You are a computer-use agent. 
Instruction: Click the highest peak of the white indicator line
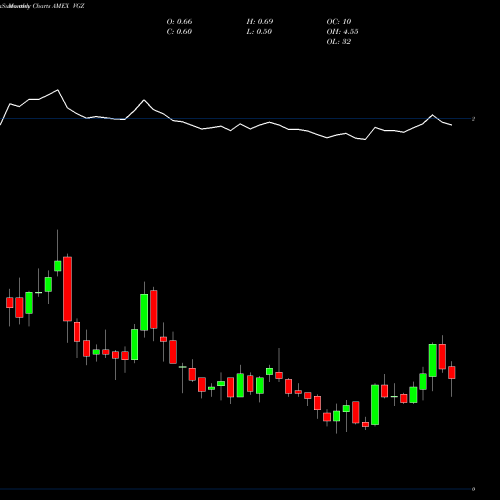(x=58, y=90)
